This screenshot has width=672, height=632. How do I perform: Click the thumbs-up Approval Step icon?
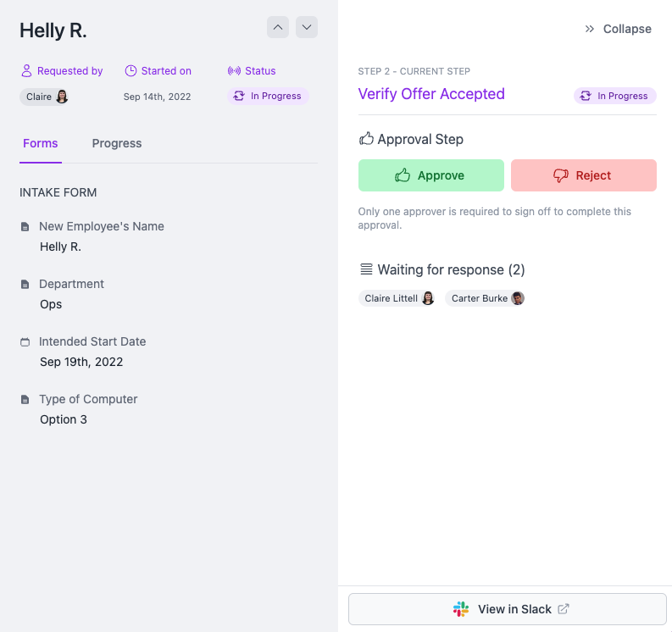click(366, 139)
